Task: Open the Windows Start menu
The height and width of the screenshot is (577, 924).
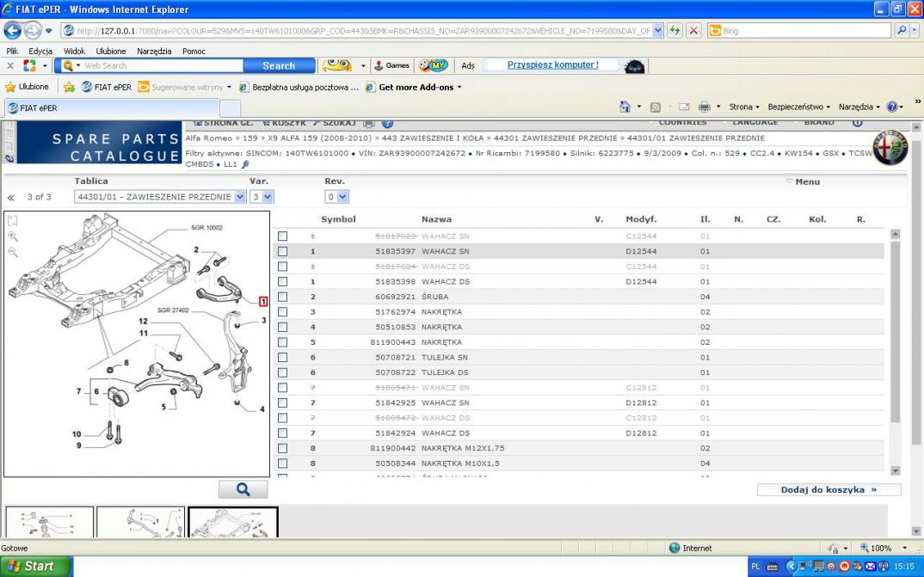Action: [36, 567]
